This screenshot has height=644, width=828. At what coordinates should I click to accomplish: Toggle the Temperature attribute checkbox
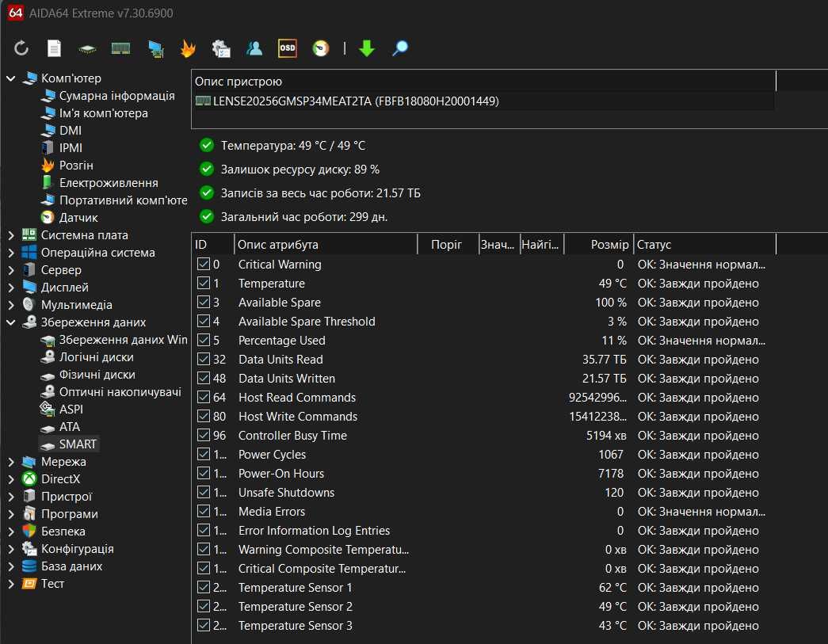click(x=204, y=283)
